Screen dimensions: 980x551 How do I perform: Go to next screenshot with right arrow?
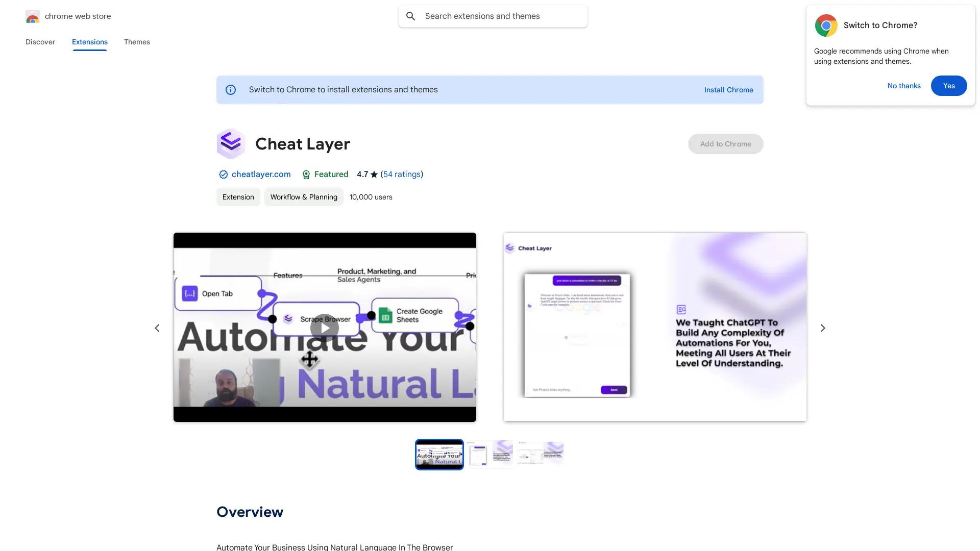click(823, 328)
